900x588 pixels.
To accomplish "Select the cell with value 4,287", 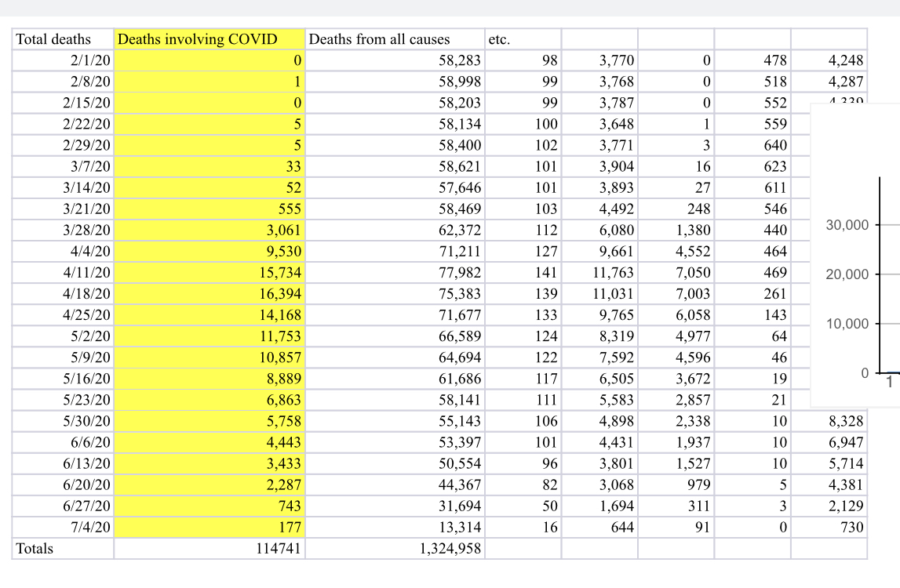I will pos(829,82).
